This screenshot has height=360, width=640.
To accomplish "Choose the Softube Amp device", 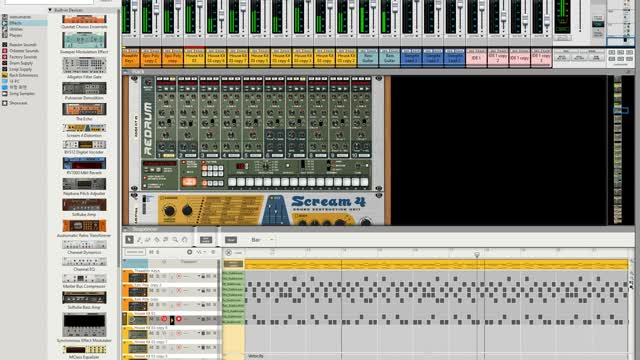I will 84,205.
